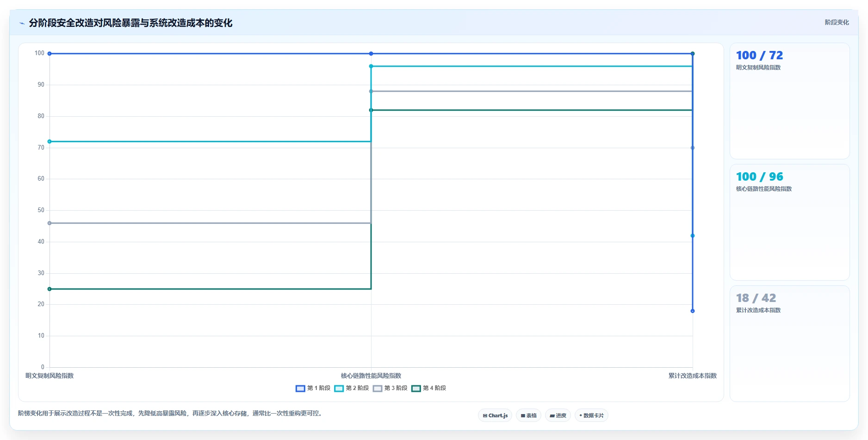Click the 累计改造成本指数 x-axis label
The image size is (868, 440).
pyautogui.click(x=692, y=376)
